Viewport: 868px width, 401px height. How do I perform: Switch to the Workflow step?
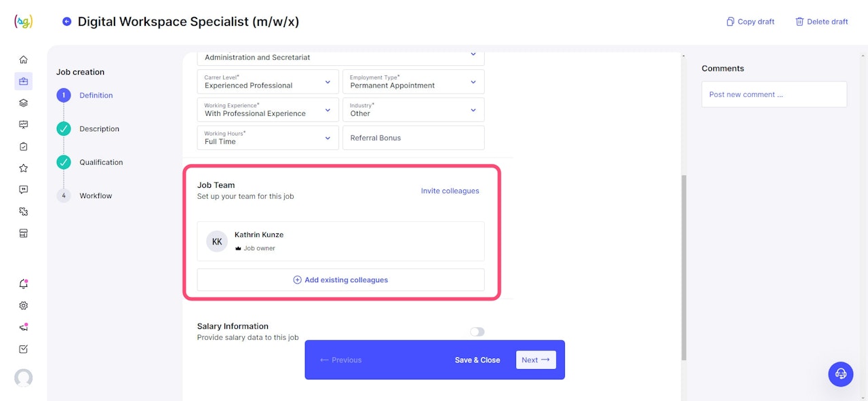[96, 196]
